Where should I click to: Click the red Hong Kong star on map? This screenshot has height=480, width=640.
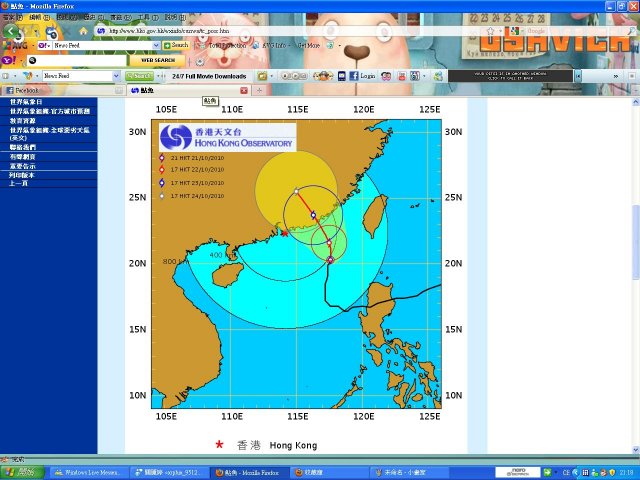(x=285, y=233)
